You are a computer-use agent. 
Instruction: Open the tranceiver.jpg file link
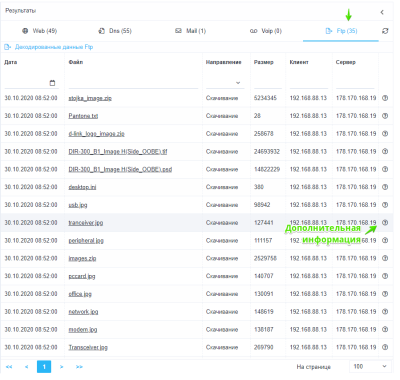86,223
